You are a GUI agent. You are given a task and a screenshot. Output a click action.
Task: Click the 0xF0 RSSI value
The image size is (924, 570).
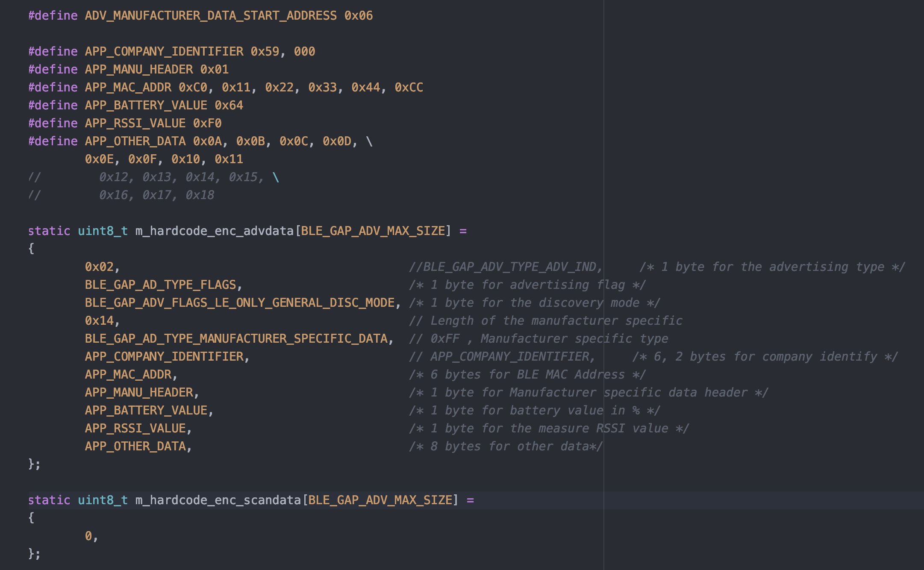coord(207,123)
